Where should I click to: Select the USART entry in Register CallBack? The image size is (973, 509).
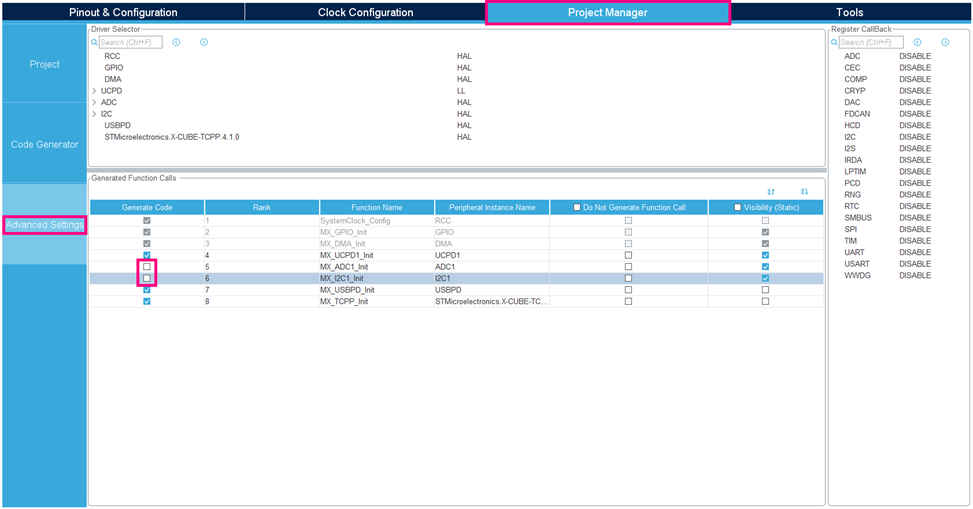click(856, 264)
